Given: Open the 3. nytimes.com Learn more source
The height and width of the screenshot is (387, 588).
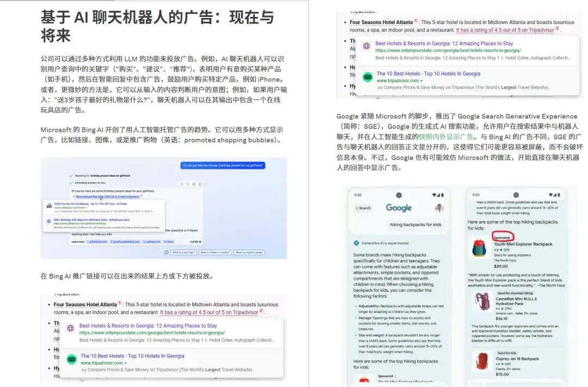Looking at the screenshot, I should [x=152, y=241].
